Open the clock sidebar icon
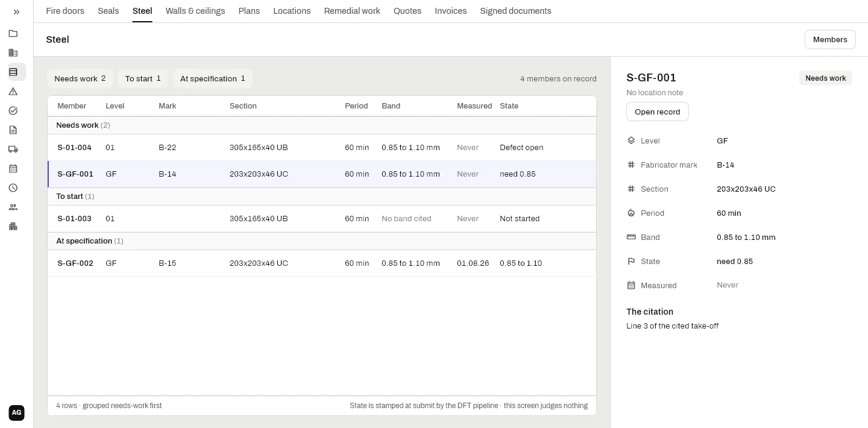 (13, 188)
